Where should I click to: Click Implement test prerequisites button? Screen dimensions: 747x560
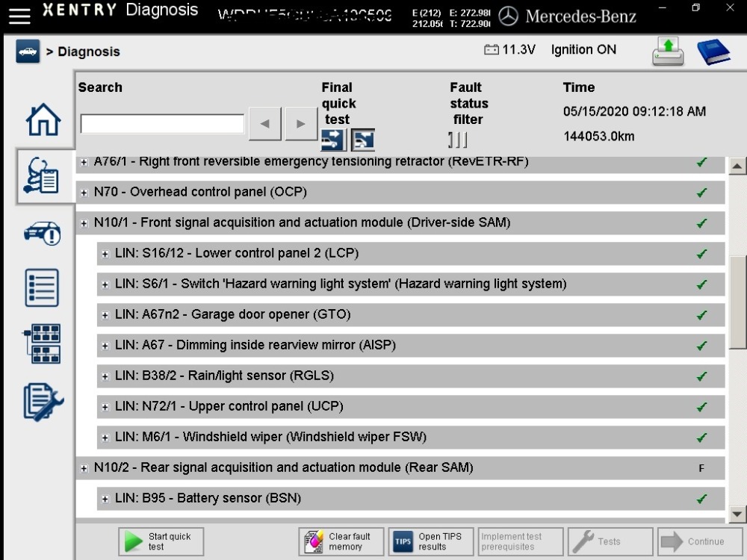click(521, 541)
